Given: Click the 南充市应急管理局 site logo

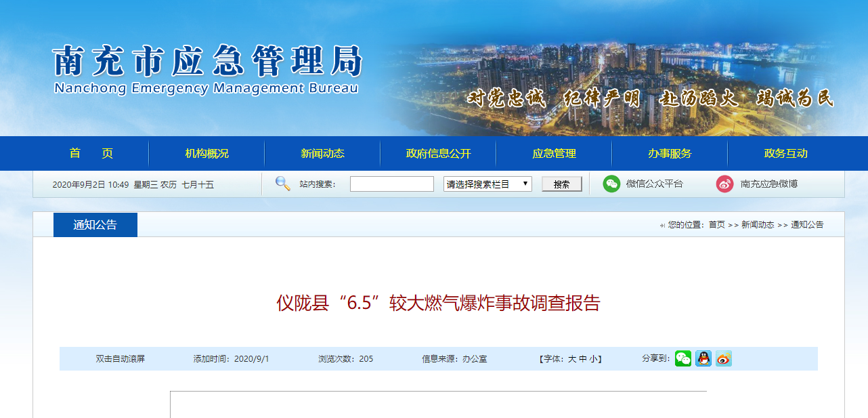Looking at the screenshot, I should pos(207,61).
